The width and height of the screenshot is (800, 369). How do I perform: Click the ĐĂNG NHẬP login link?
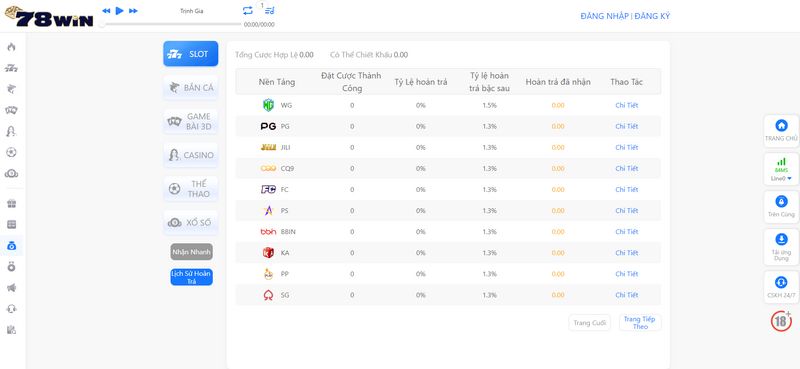pos(605,16)
